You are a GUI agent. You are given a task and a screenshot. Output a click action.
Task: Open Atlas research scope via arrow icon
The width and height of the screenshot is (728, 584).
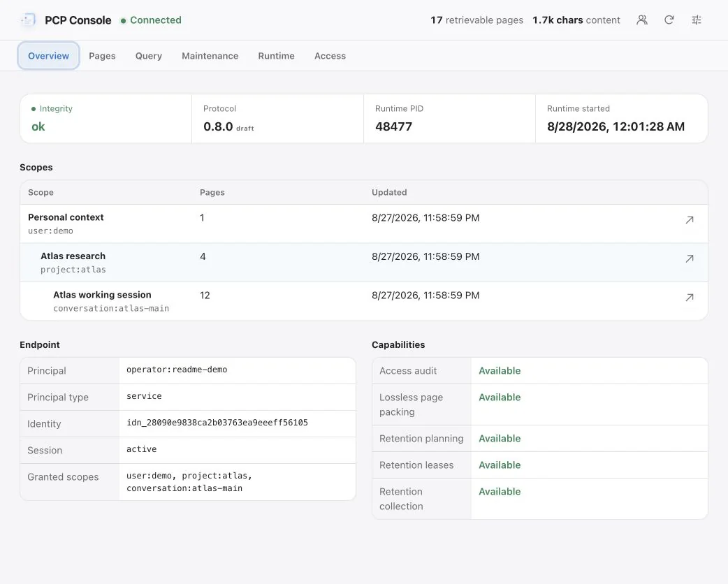(690, 258)
